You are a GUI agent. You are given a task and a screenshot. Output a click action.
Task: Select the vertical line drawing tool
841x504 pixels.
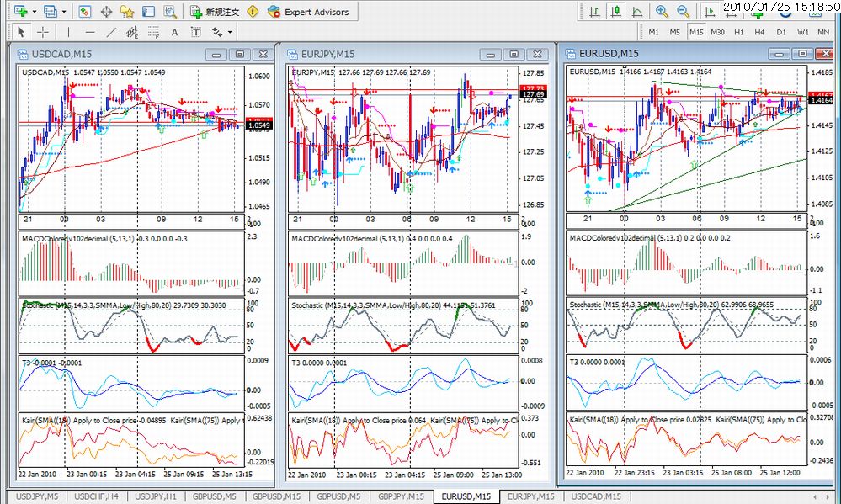point(68,32)
